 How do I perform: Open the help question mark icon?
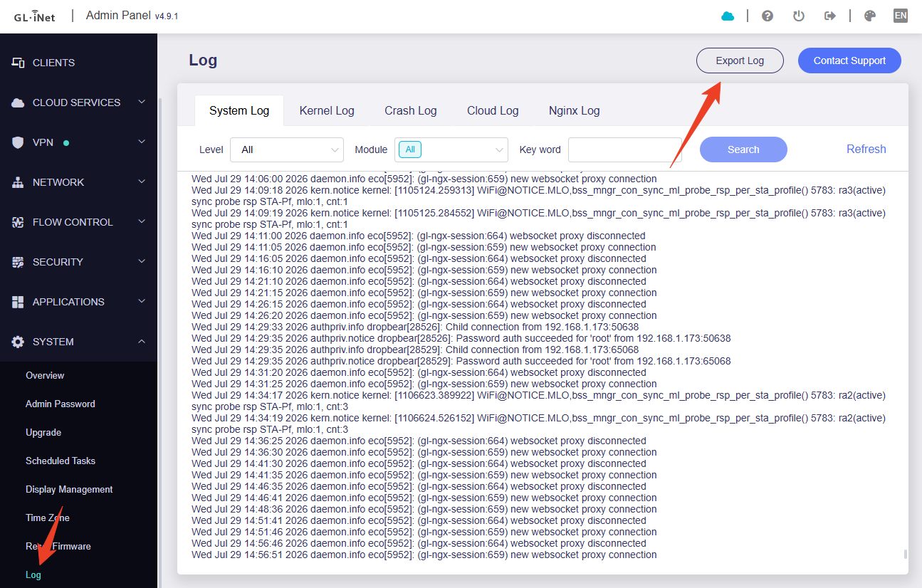[768, 16]
